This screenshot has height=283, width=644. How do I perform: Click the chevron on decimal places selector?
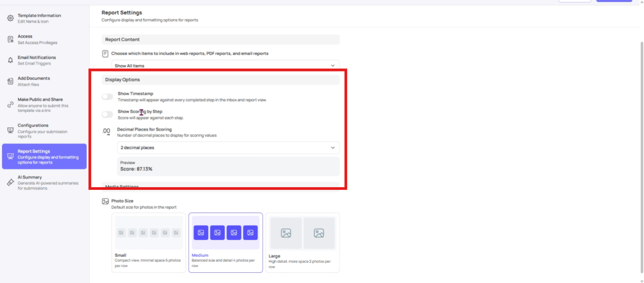(333, 147)
